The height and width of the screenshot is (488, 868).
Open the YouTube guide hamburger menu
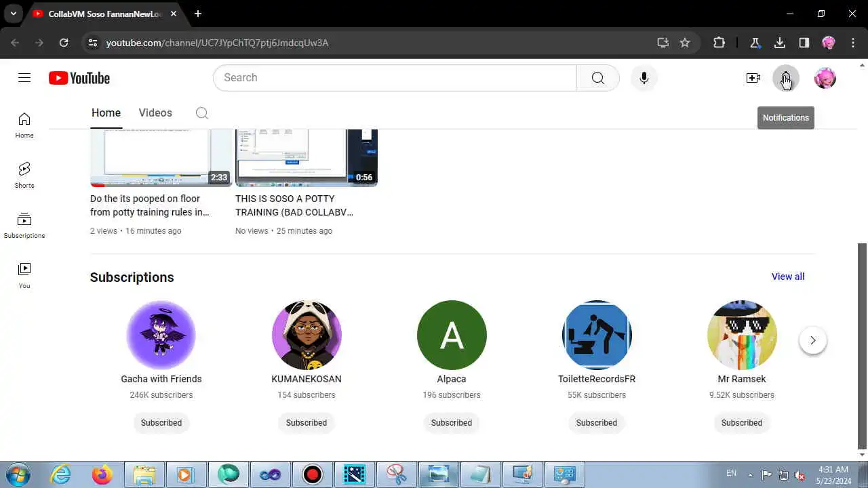coord(24,78)
